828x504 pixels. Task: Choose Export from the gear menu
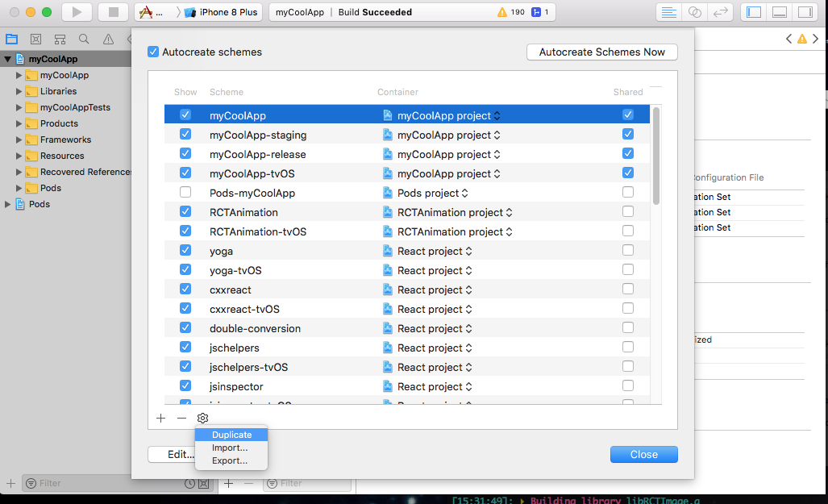(x=231, y=460)
